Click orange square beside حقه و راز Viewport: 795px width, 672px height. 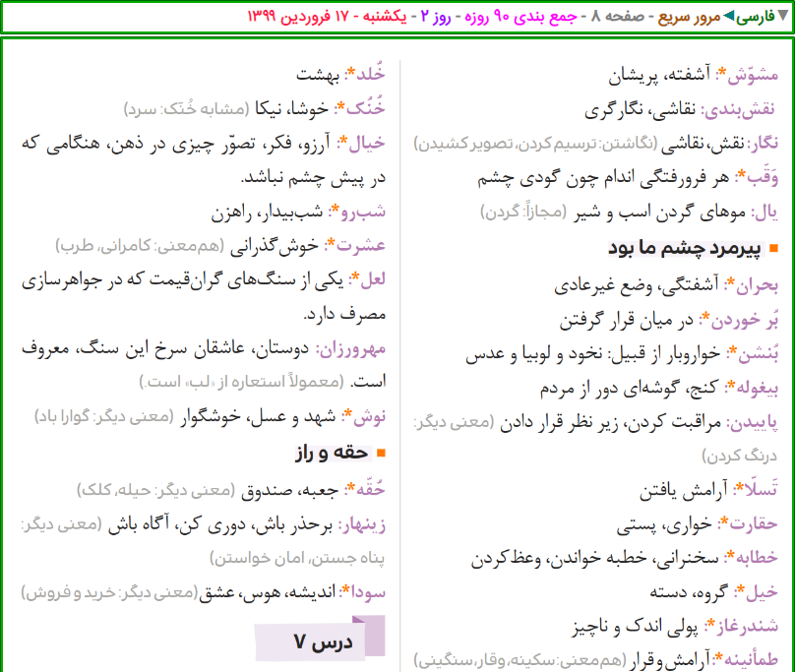tap(384, 453)
